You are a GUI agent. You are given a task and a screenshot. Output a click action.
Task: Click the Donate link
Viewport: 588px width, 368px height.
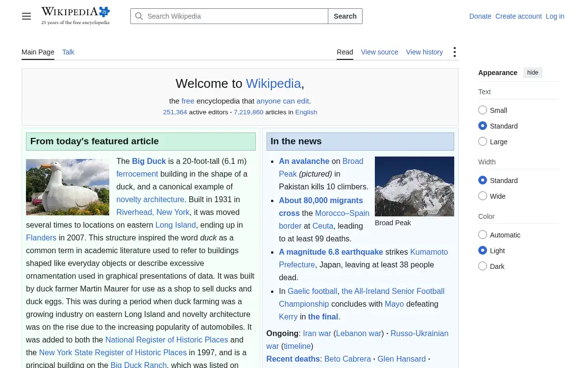[480, 16]
